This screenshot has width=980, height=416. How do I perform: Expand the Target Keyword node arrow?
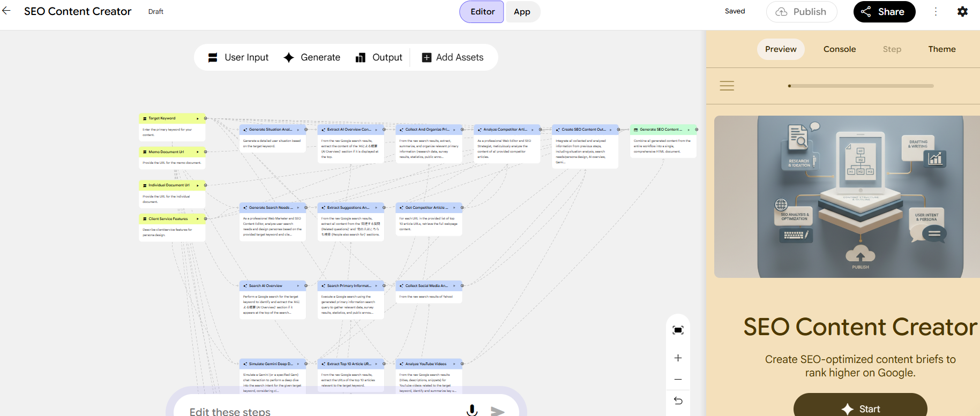click(198, 118)
